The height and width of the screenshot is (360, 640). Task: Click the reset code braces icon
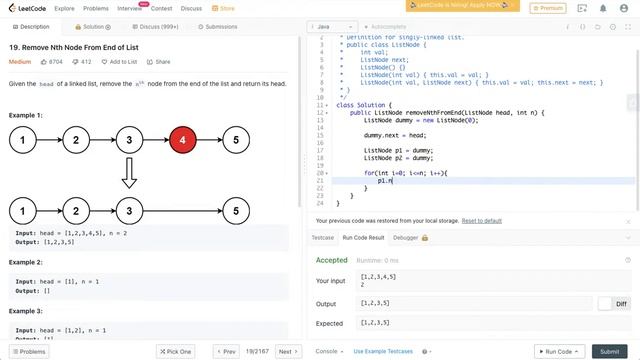point(582,27)
